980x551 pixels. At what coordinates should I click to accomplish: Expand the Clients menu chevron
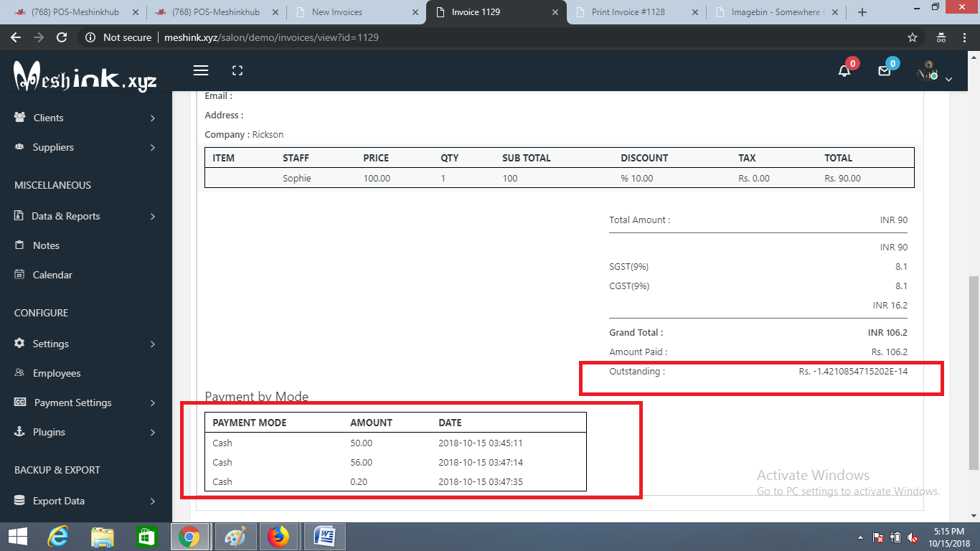(x=153, y=118)
